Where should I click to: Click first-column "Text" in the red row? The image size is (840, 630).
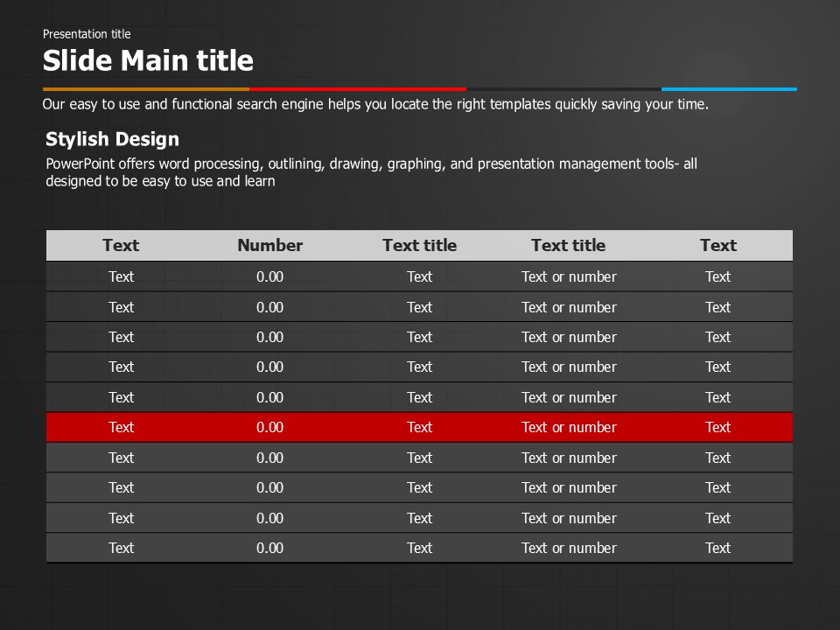tap(121, 428)
